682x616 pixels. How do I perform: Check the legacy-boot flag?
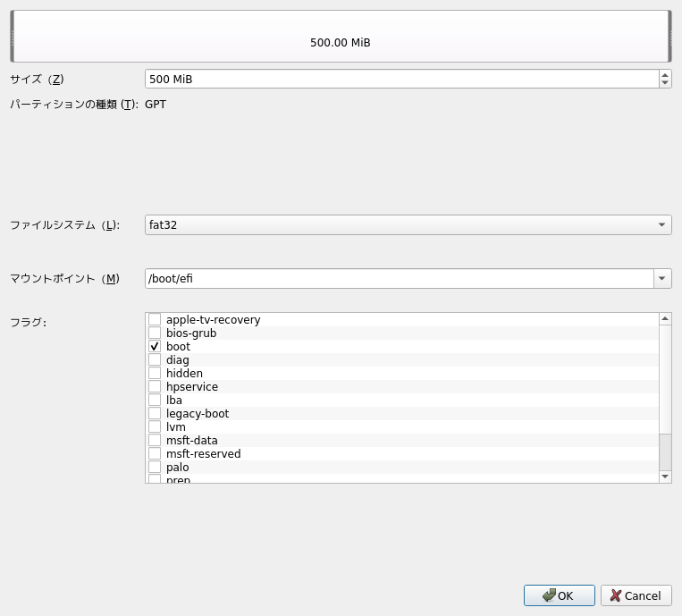[155, 414]
